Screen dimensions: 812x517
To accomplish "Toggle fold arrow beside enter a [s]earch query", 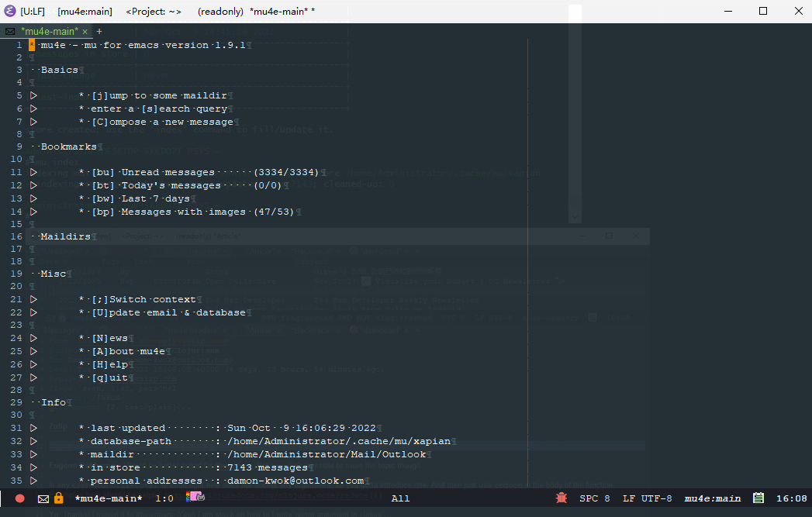I will (x=33, y=109).
